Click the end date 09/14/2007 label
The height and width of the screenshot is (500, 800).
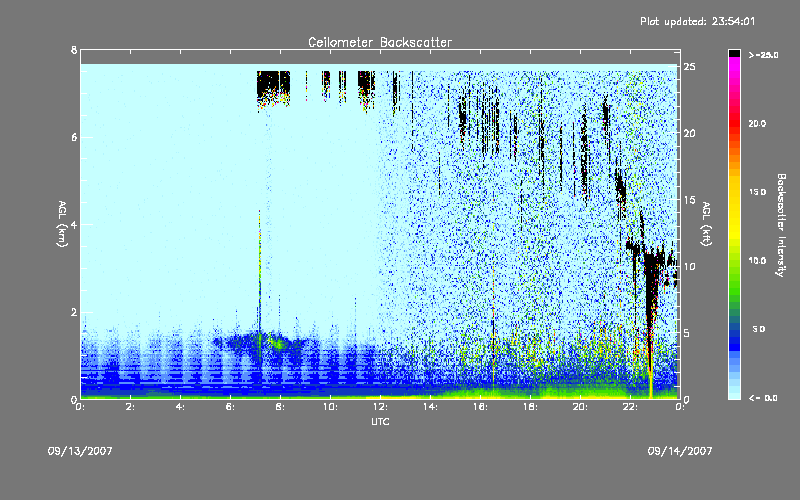pyautogui.click(x=680, y=451)
